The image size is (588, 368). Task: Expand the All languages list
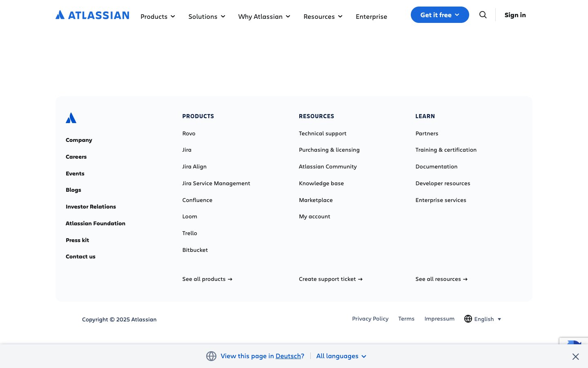341,356
